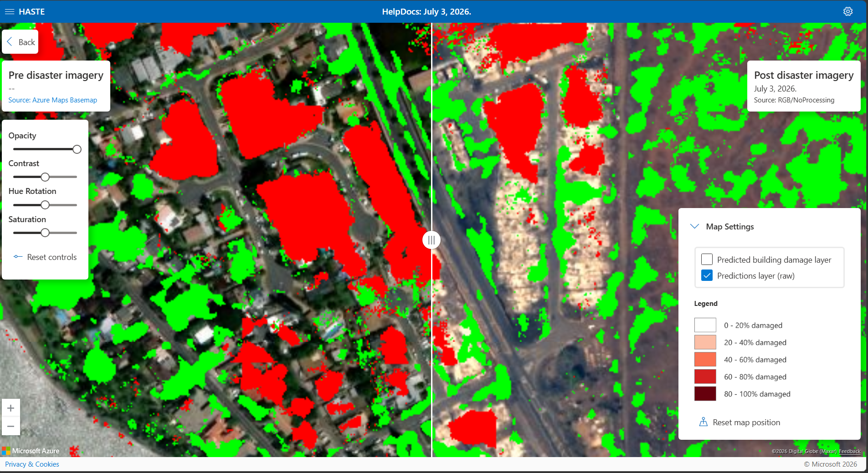Click the HelpDocs: July 3, 2026. header

[426, 12]
